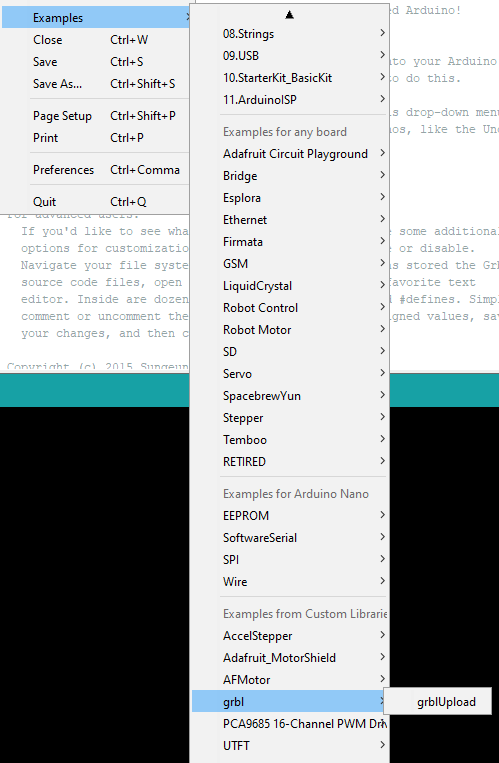Choose Save in the File menu
This screenshot has height=763, width=499.
(x=96, y=62)
